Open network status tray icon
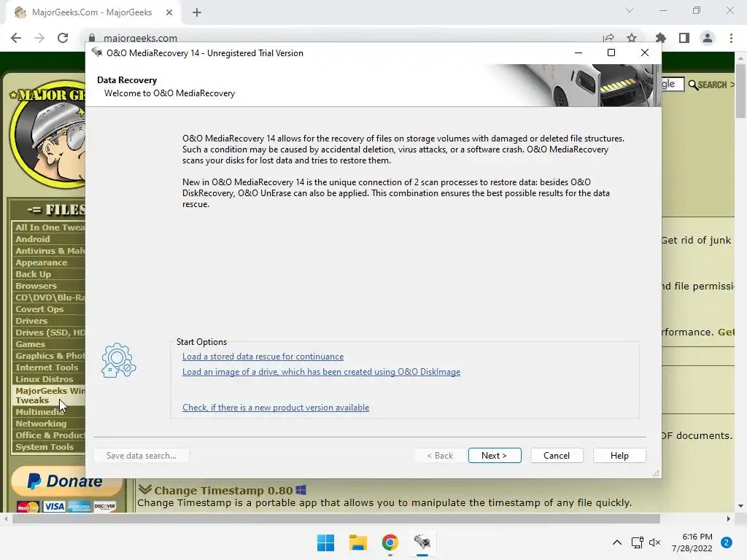 (637, 542)
